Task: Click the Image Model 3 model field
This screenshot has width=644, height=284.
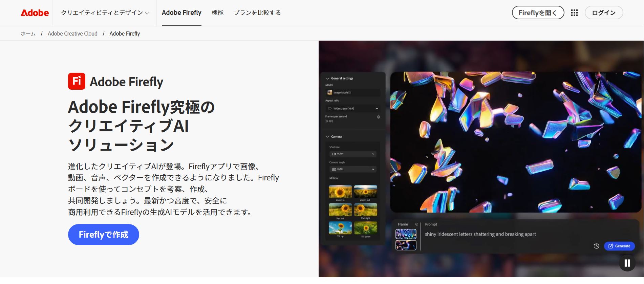Action: (x=353, y=92)
